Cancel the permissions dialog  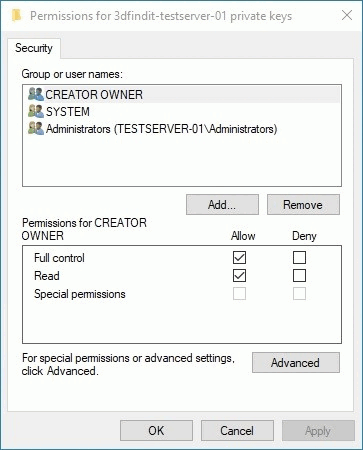tap(237, 431)
